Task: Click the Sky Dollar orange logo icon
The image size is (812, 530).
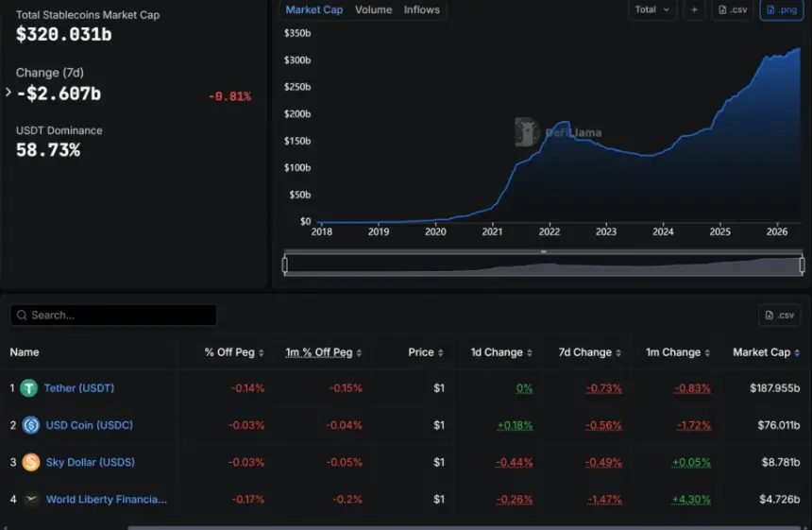Action: (x=31, y=462)
